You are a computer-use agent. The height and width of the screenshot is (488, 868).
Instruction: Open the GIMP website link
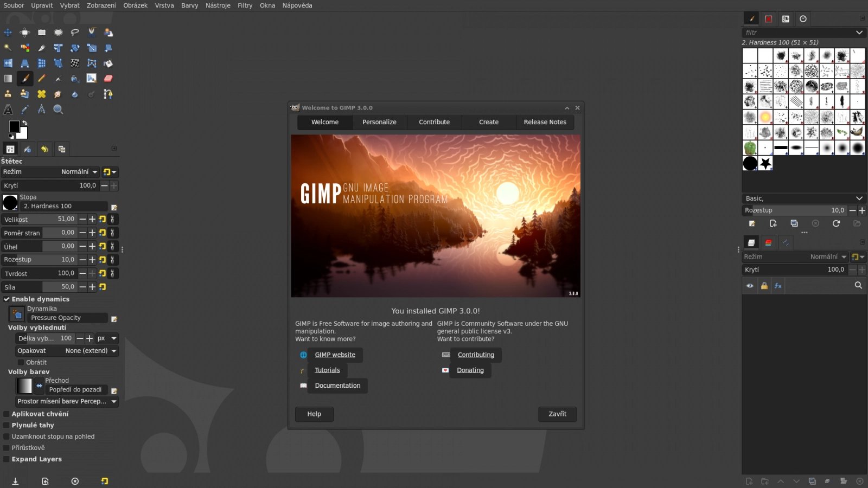click(x=335, y=355)
